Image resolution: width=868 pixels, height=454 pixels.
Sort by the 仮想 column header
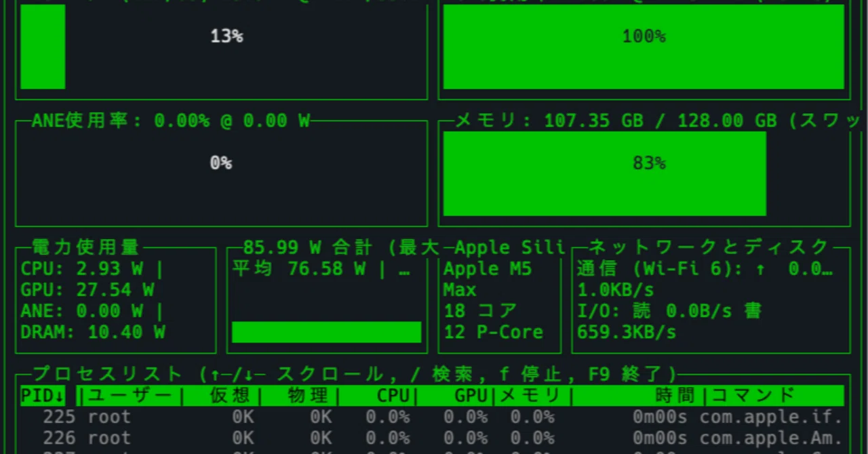(229, 396)
